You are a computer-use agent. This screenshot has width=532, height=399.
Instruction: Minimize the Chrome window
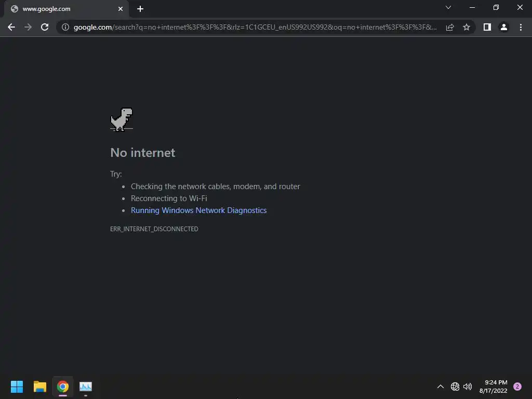(x=472, y=7)
